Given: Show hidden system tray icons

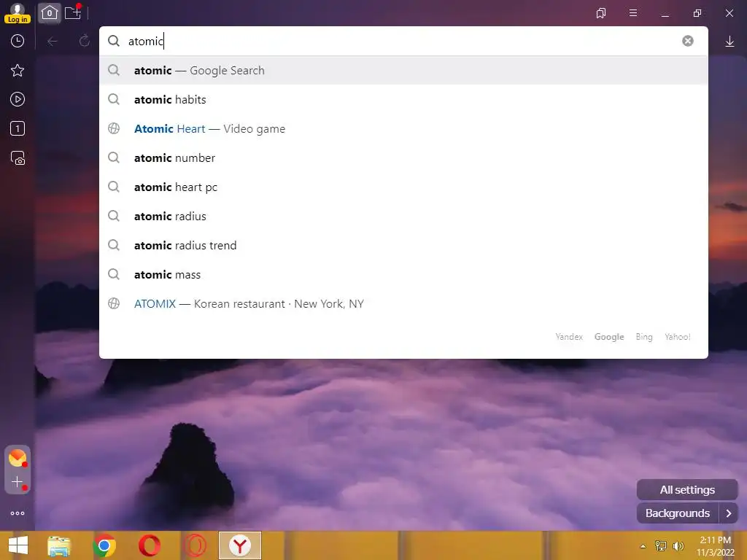Looking at the screenshot, I should 643,546.
